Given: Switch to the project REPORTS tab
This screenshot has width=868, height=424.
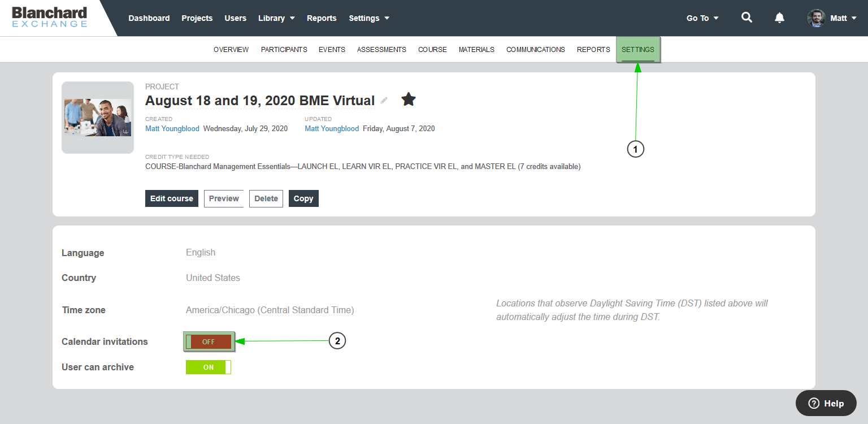Looking at the screenshot, I should tap(593, 50).
